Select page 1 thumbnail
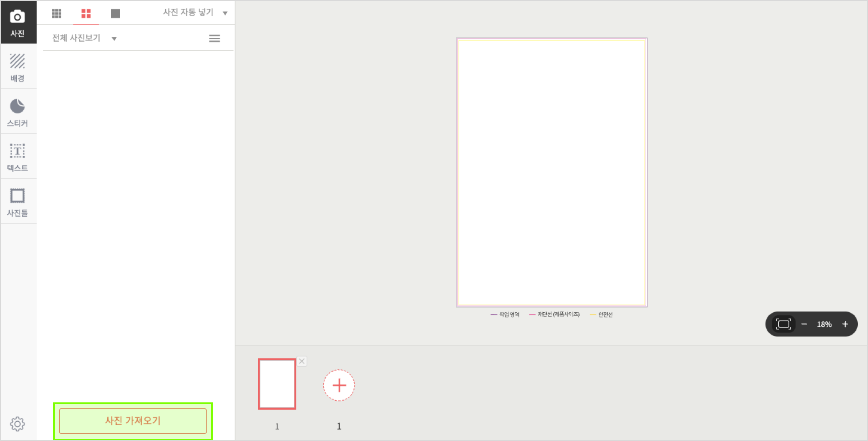Screen dimensions: 868x441 tap(277, 384)
